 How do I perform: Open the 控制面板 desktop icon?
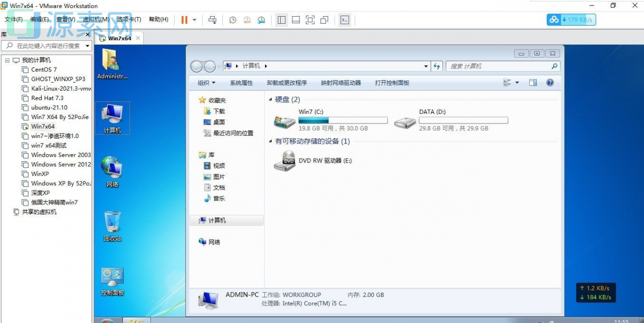tap(111, 280)
